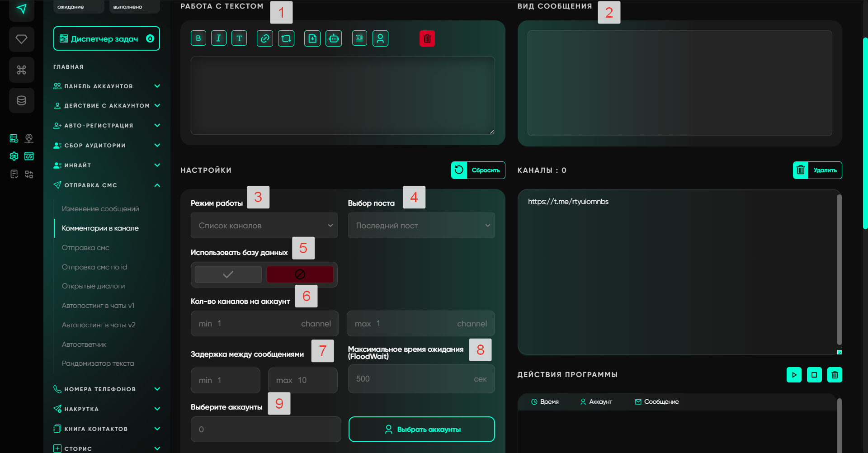The height and width of the screenshot is (453, 868).
Task: Click the red trash icon in text toolbar
Action: point(427,38)
